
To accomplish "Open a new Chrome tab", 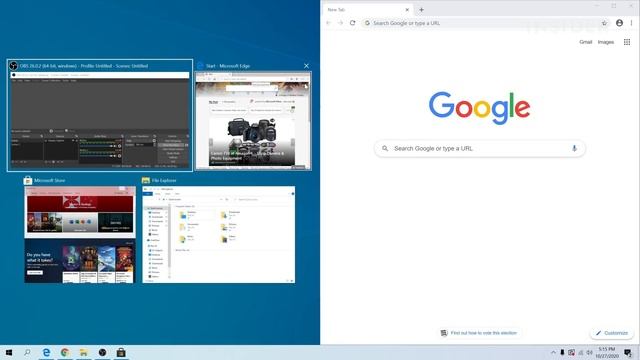I will coord(421,9).
